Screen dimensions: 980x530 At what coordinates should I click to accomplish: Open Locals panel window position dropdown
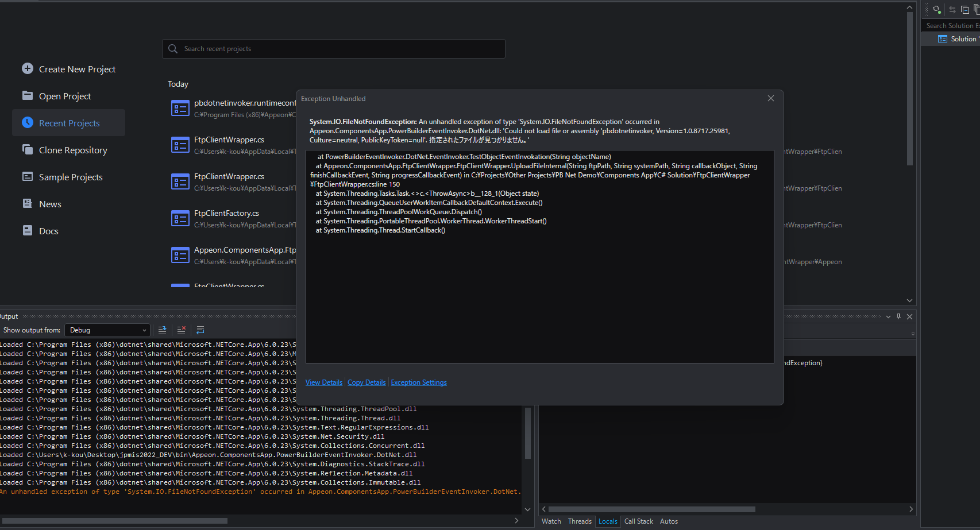[x=888, y=316]
